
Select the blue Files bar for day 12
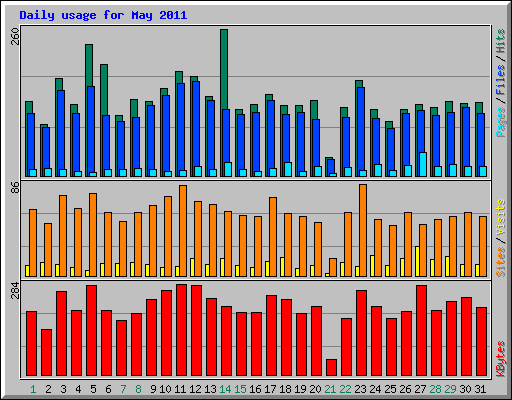[196, 124]
